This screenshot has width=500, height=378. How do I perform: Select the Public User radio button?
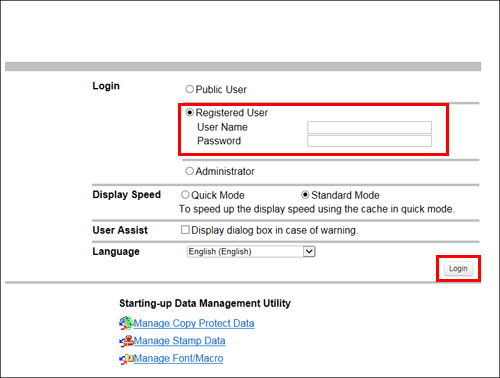click(189, 89)
